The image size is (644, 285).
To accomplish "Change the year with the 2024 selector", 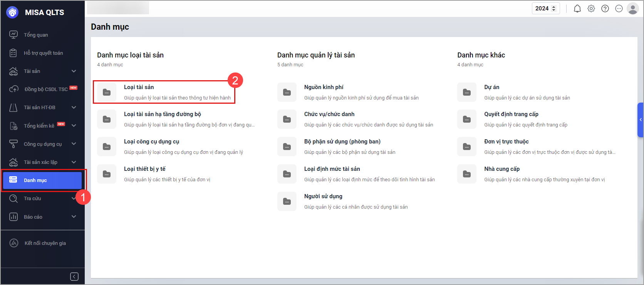I will coord(546,8).
